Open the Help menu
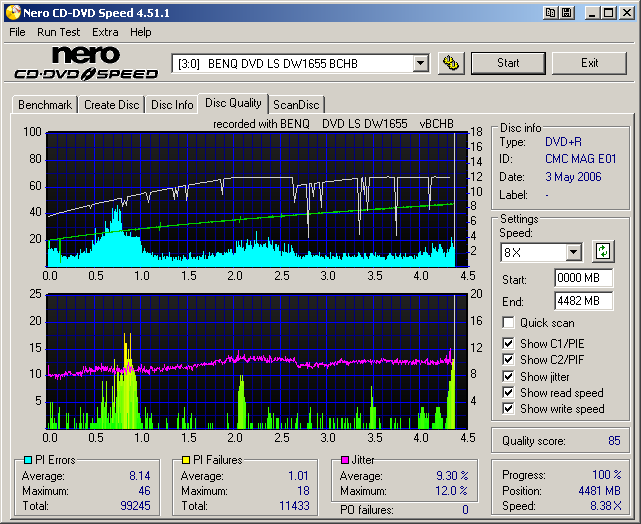Viewport: 641px width, 524px height. (x=141, y=32)
